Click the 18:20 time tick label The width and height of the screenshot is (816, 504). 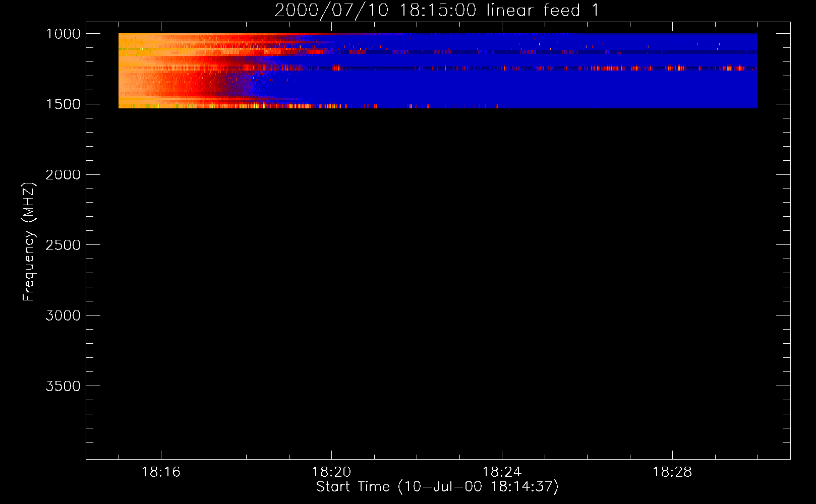coord(331,472)
